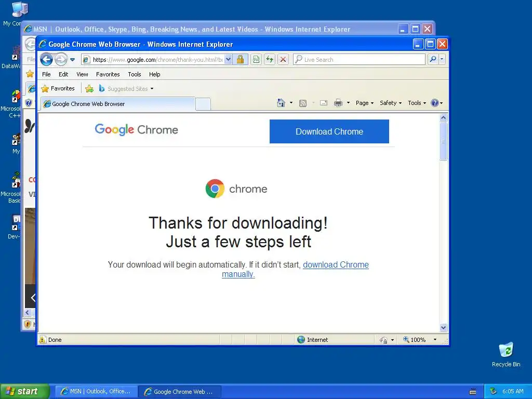Open the Help menu
Image resolution: width=532 pixels, height=399 pixels.
click(x=154, y=74)
